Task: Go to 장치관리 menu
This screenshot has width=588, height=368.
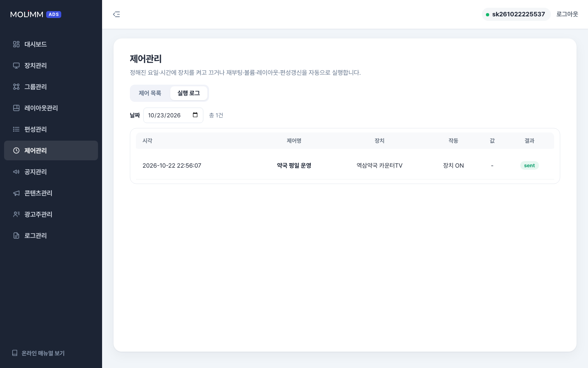Action: tap(51, 65)
